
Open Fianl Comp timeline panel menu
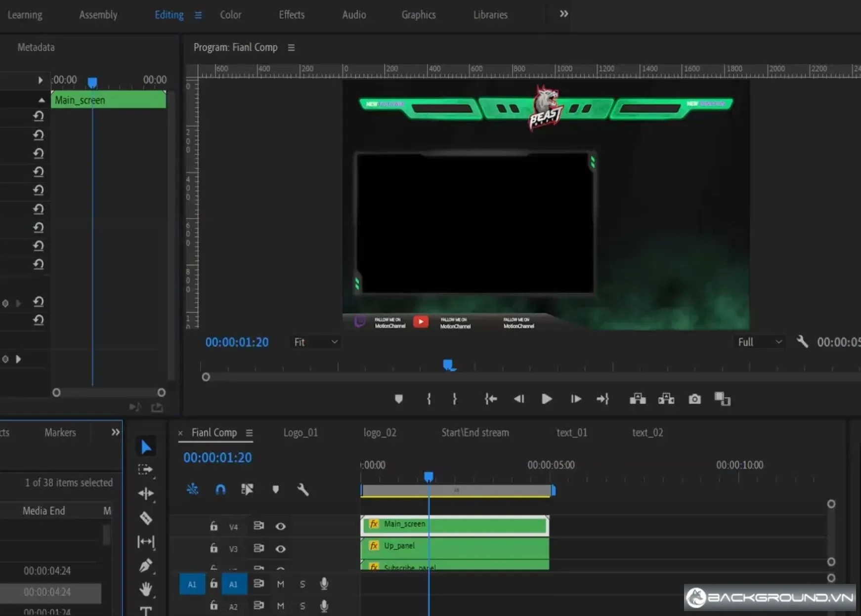(x=250, y=433)
